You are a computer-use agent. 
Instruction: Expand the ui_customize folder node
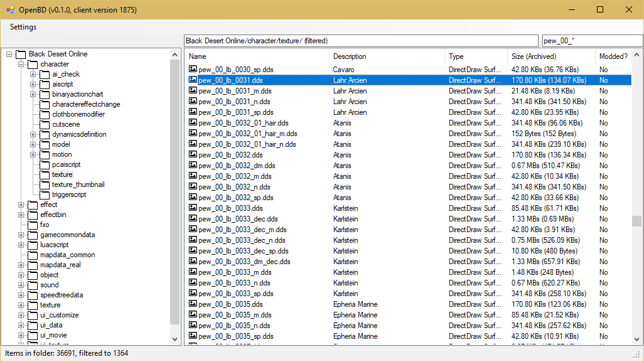coord(21,315)
